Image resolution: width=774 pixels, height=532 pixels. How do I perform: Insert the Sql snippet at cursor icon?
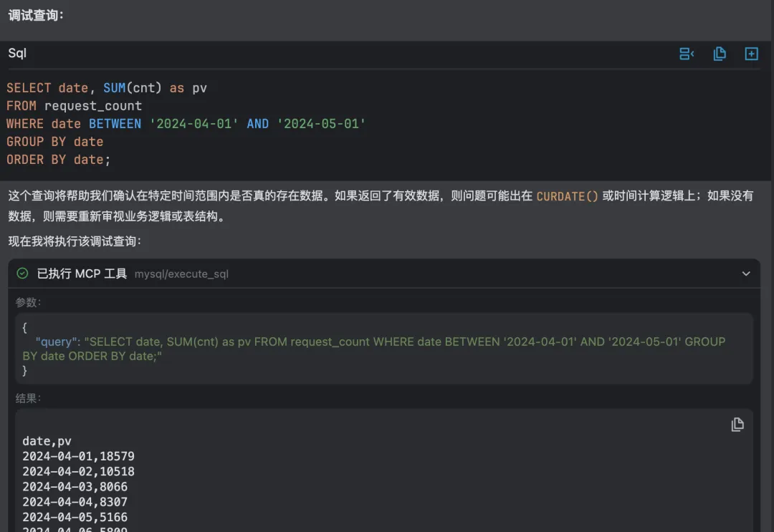[687, 54]
